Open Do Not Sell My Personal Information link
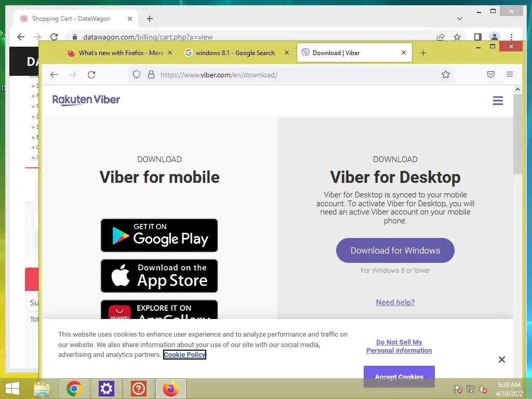The image size is (532, 399). pyautogui.click(x=399, y=346)
